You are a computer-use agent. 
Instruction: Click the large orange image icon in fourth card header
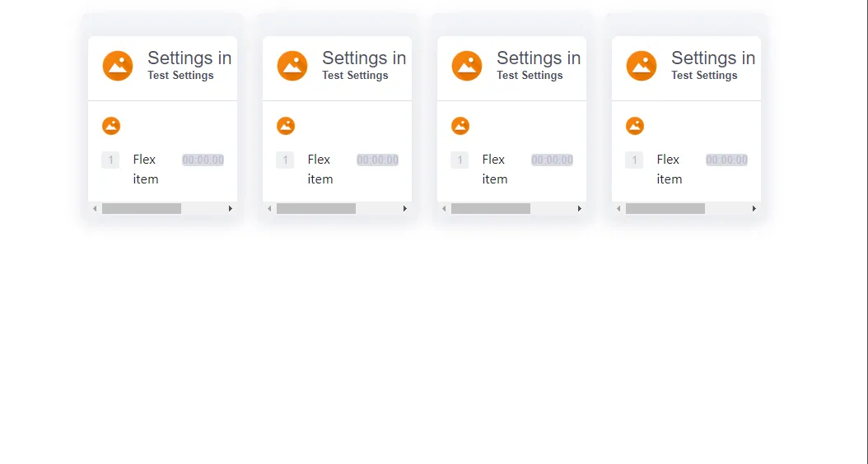coord(642,66)
